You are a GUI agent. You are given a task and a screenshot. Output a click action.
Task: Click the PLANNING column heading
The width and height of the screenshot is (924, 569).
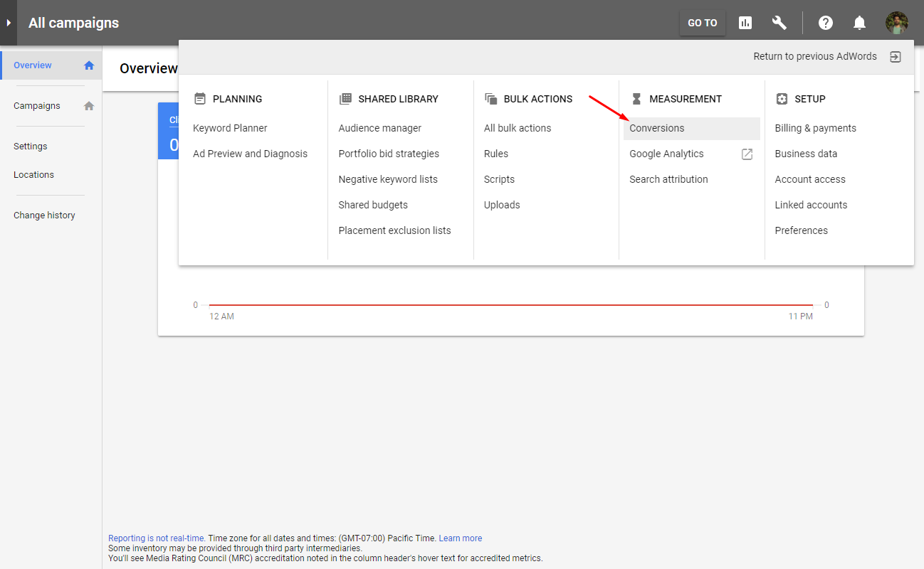(x=237, y=99)
